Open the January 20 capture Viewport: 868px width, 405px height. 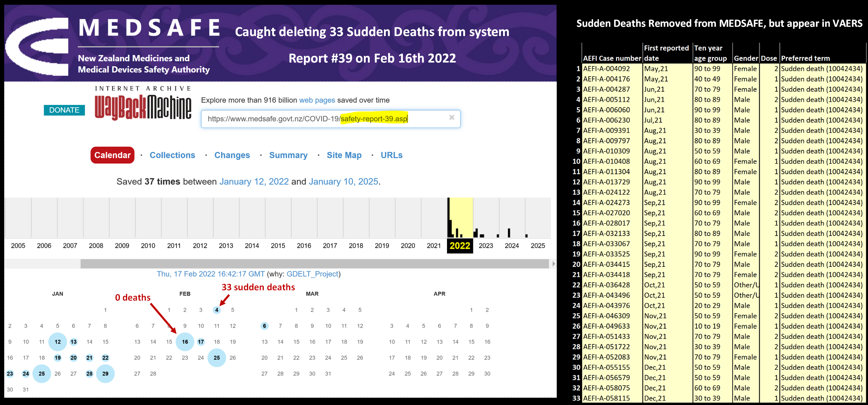(x=73, y=358)
